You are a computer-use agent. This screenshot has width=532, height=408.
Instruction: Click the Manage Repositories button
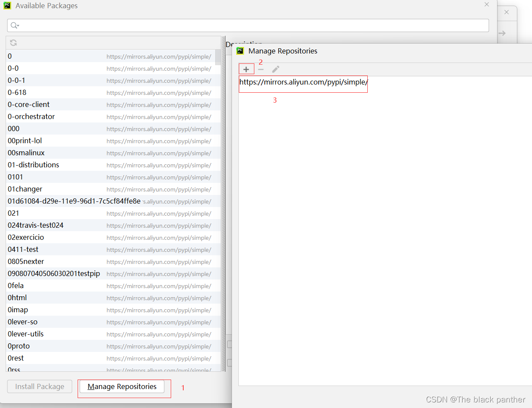pos(122,386)
